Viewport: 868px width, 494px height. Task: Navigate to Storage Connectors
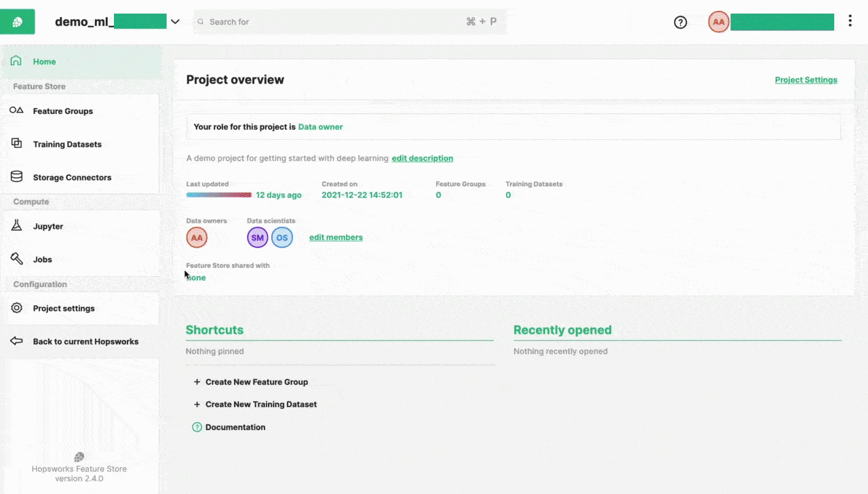[x=72, y=178]
